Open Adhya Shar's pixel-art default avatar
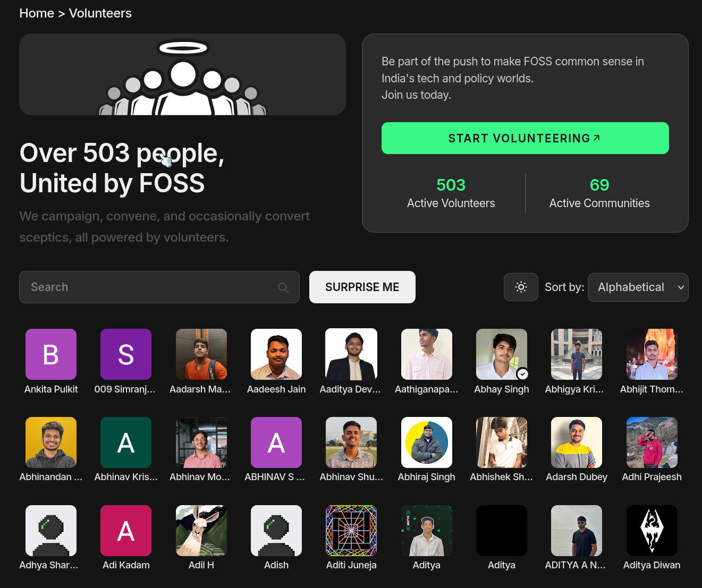 tap(51, 531)
